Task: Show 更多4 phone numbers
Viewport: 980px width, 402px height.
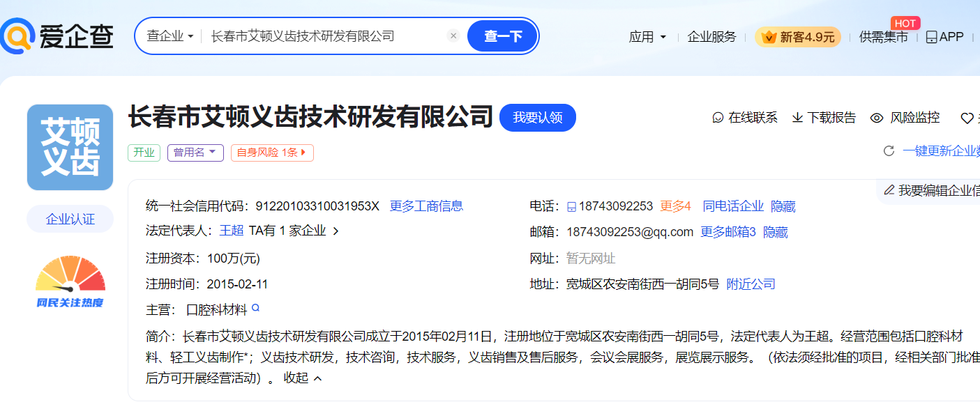Action: coord(675,206)
